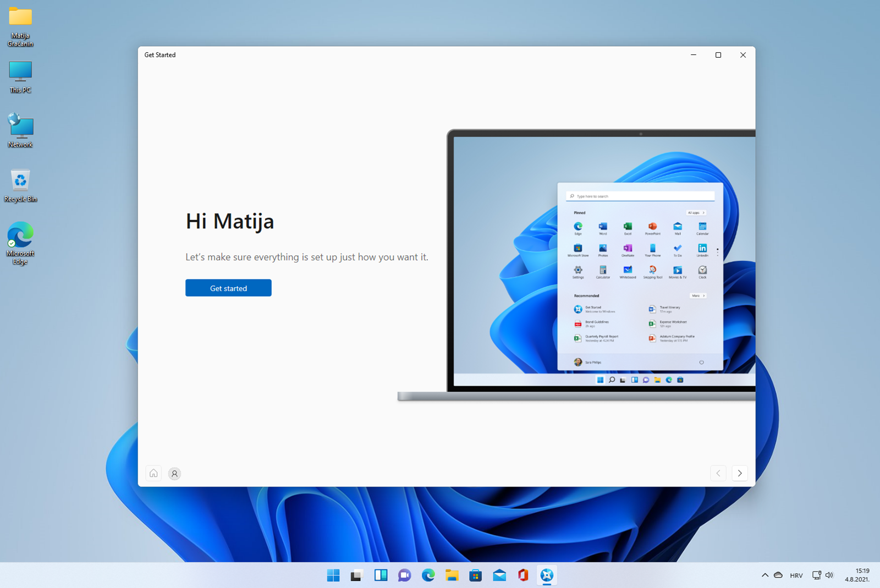880x588 pixels.
Task: Click the Get Started window title
Action: (x=160, y=55)
